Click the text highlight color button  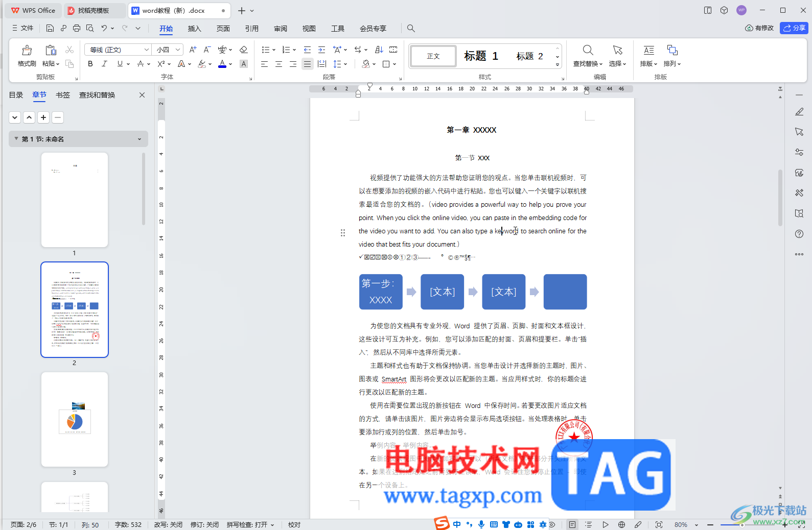point(202,64)
